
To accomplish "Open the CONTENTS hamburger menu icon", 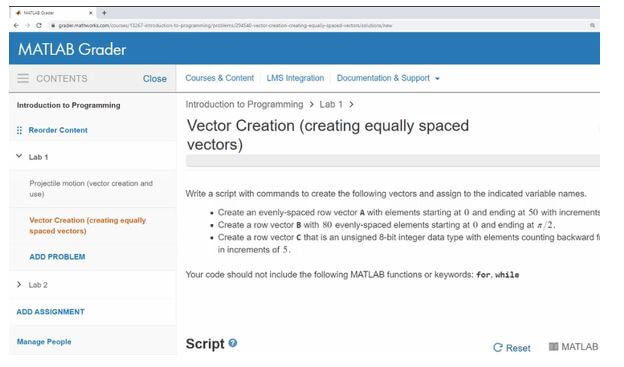I will [23, 78].
